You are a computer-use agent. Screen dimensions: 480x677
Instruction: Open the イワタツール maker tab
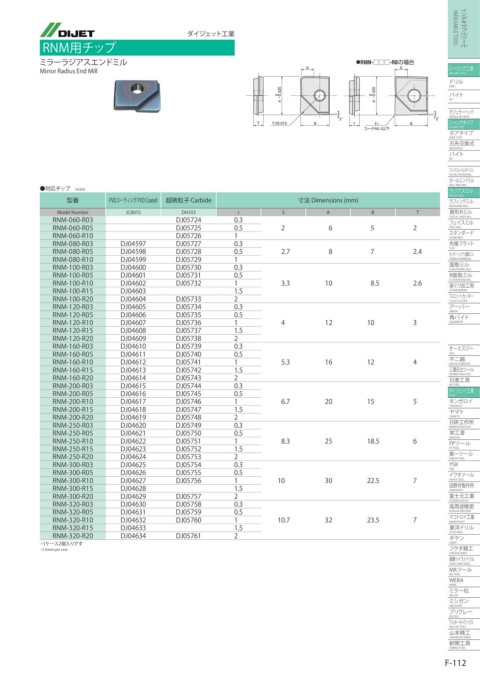(464, 476)
